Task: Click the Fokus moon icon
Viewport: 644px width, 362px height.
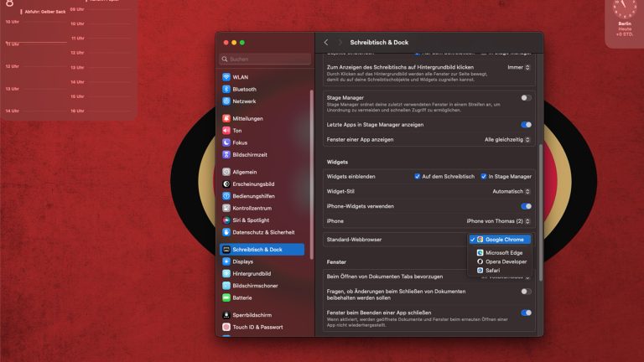Action: point(226,142)
